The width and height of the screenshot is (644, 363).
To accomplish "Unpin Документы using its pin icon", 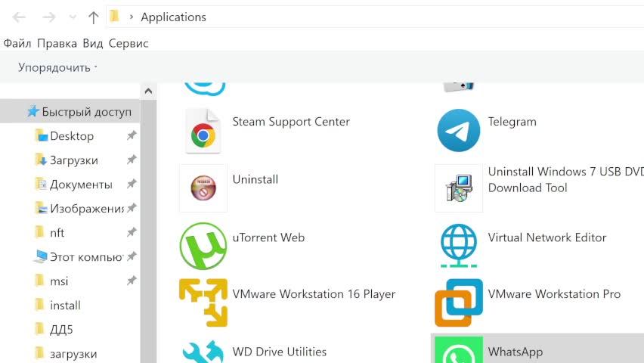I will click(132, 184).
